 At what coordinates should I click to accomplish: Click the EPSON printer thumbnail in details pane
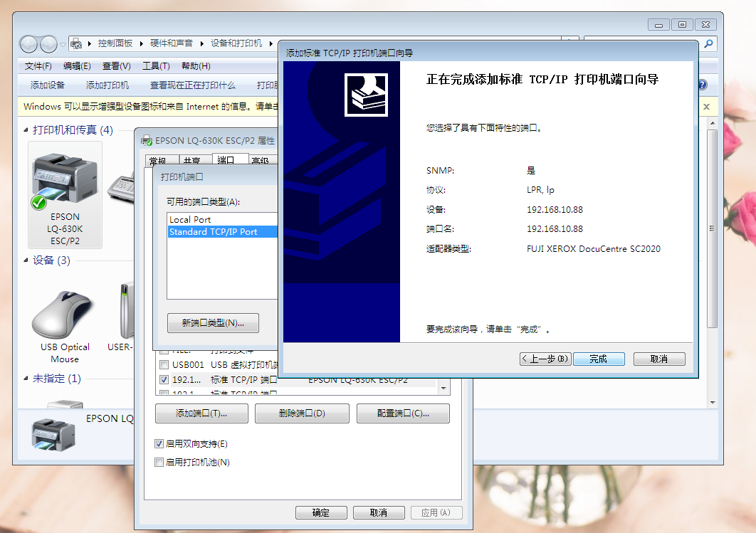(53, 434)
